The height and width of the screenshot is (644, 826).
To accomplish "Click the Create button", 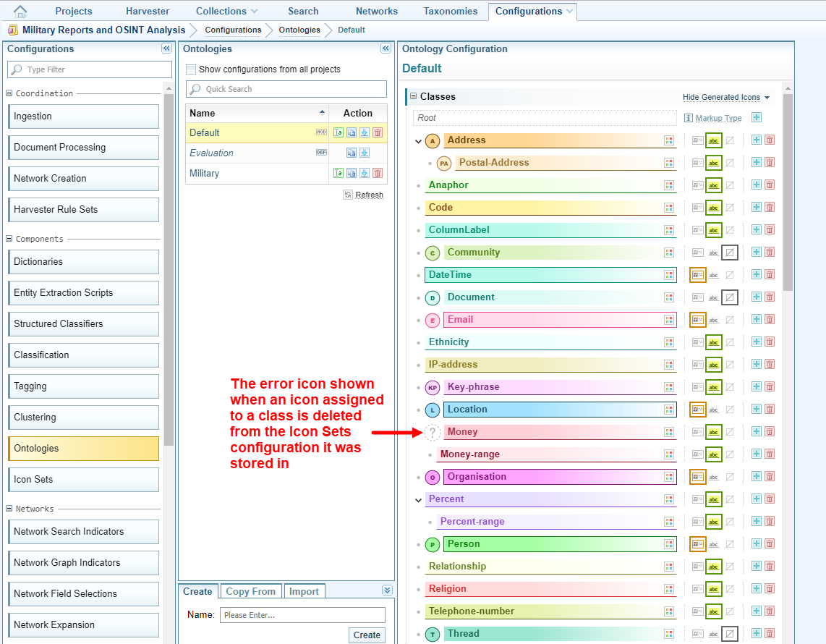I will click(x=367, y=635).
